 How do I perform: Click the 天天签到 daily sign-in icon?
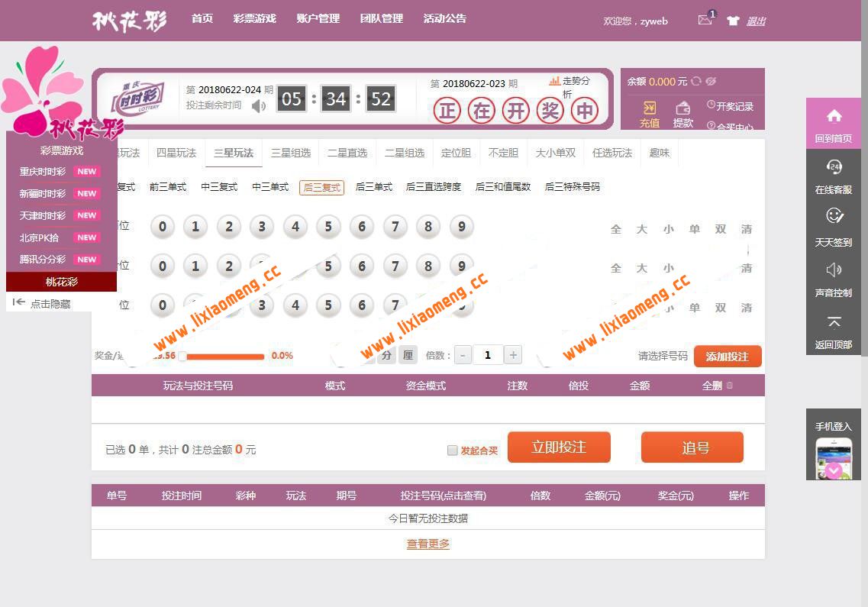(833, 227)
